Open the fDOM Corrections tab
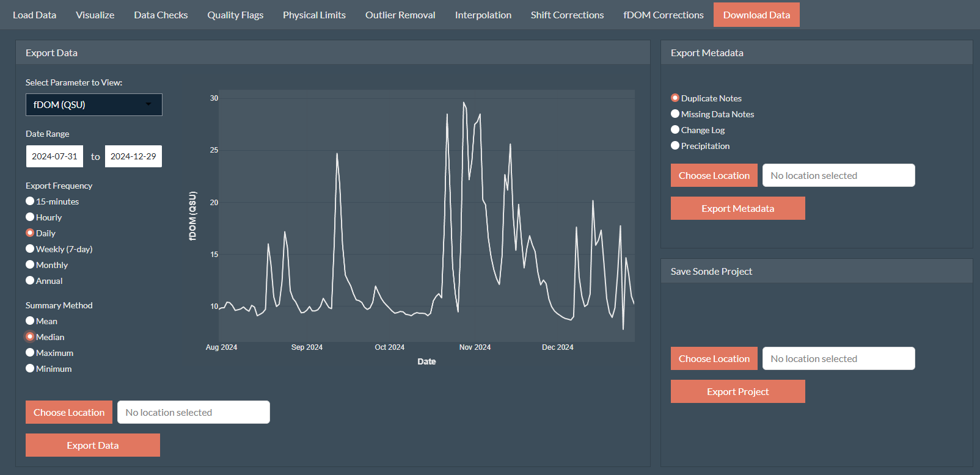 [664, 15]
